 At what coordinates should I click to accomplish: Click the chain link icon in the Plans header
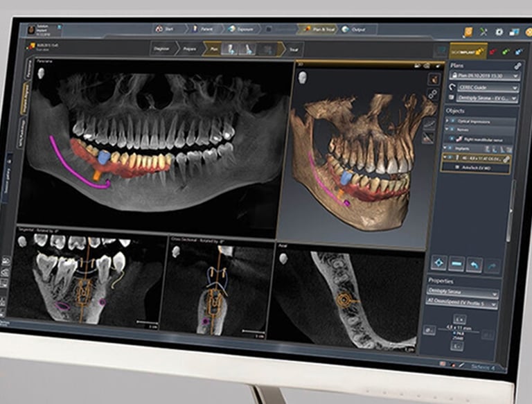coord(517,67)
